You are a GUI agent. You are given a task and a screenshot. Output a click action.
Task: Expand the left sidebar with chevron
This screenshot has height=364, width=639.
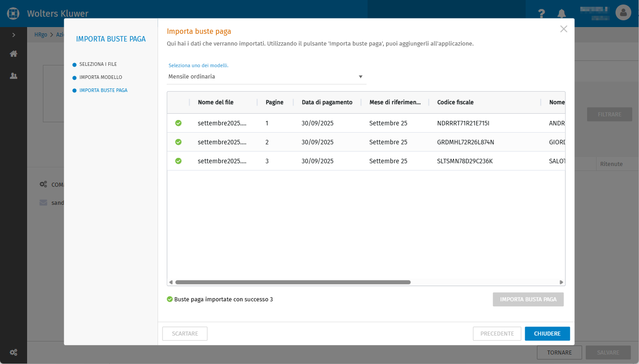[14, 35]
